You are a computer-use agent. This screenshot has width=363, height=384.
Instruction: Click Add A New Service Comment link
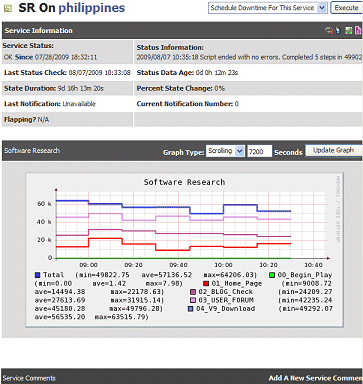point(315,378)
